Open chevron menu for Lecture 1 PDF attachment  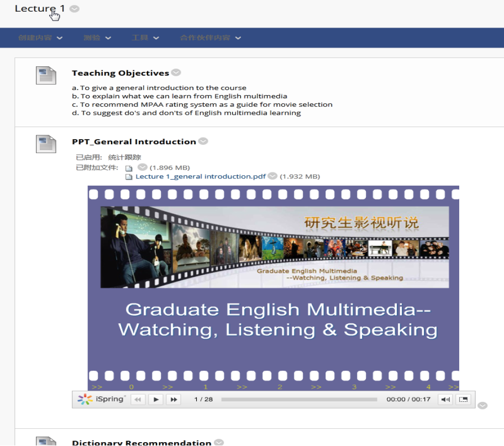(x=272, y=176)
